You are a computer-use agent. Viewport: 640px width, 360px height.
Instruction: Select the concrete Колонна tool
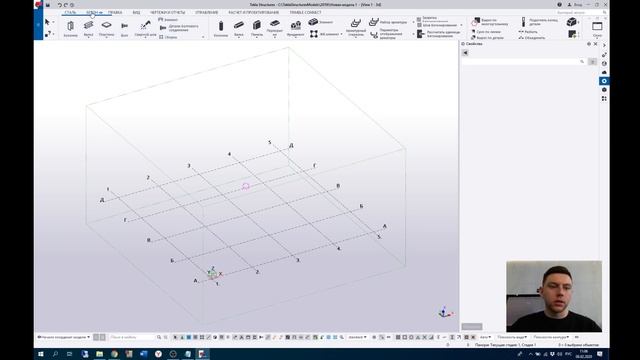(x=221, y=29)
